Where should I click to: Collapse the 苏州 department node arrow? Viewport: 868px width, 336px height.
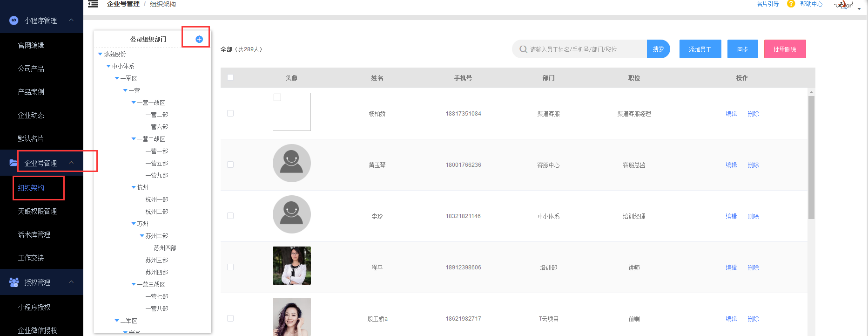click(134, 224)
